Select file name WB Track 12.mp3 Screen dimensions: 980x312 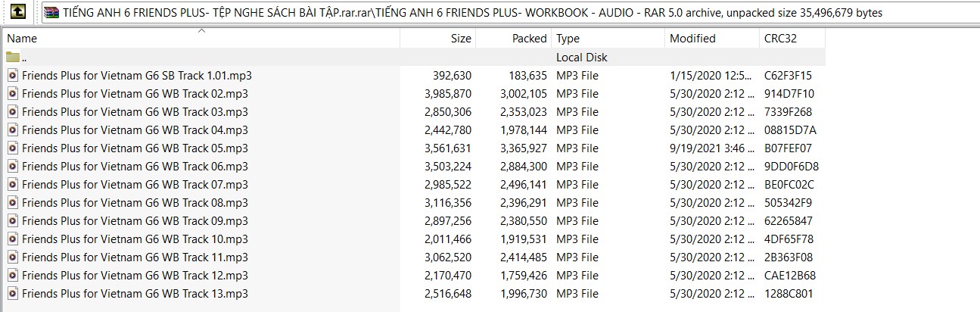[x=135, y=275]
